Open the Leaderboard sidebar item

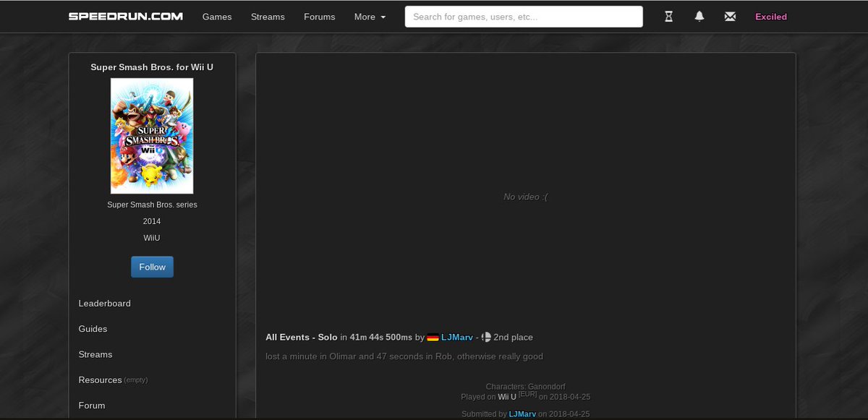coord(105,304)
